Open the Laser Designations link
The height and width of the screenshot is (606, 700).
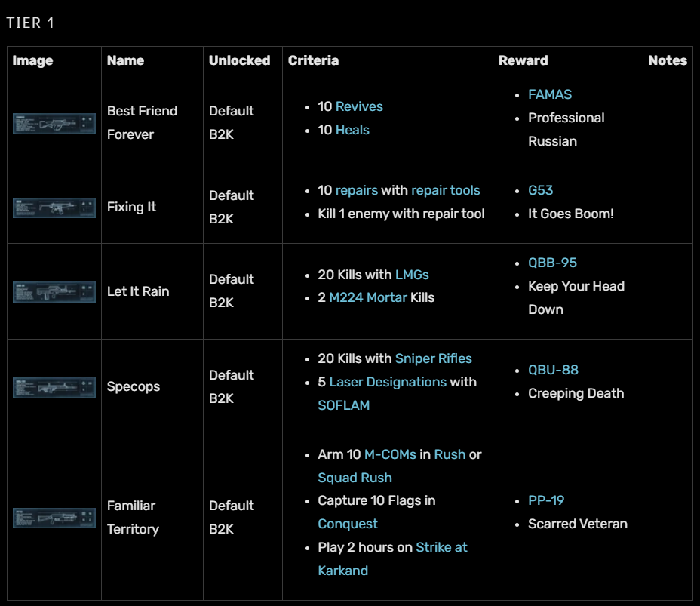click(388, 382)
